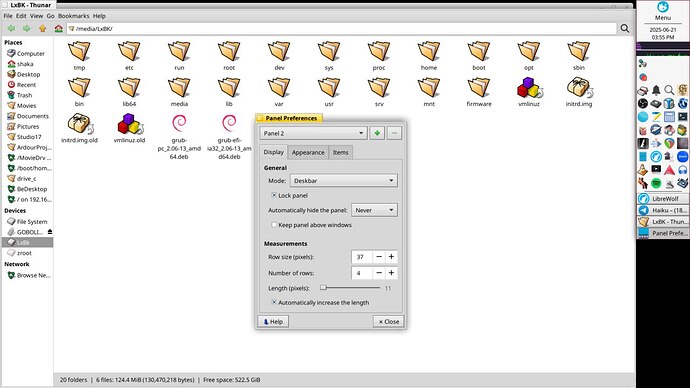Toggle Automatically increase the length

274,303
